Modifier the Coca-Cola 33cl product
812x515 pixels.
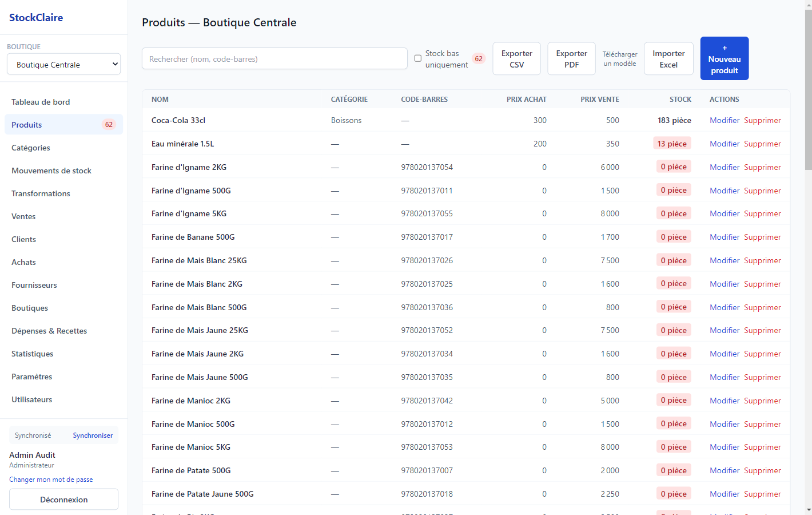point(725,120)
